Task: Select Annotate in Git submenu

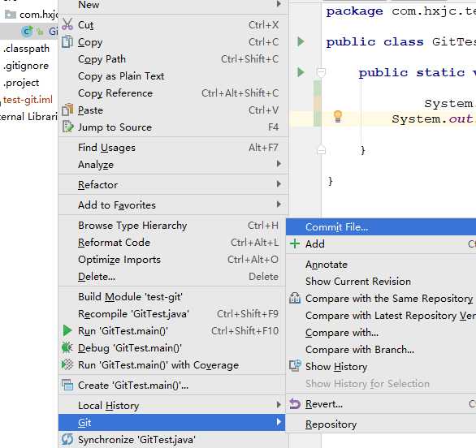Action: (381, 265)
